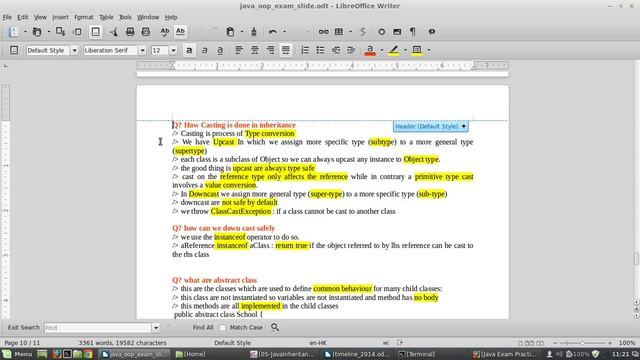Image resolution: width=640 pixels, height=360 pixels.
Task: Toggle bulleted list
Action: click(x=320, y=50)
